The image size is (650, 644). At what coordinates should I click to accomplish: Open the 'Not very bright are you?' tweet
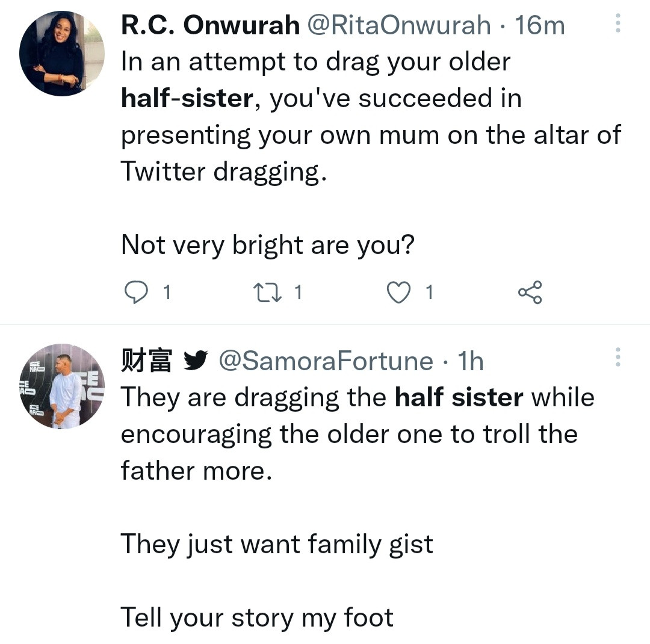pos(268,246)
